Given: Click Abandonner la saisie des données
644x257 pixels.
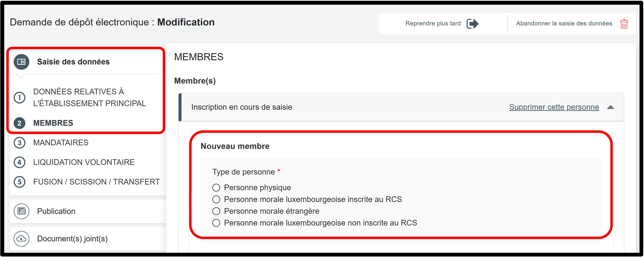Looking at the screenshot, I should click(x=564, y=23).
